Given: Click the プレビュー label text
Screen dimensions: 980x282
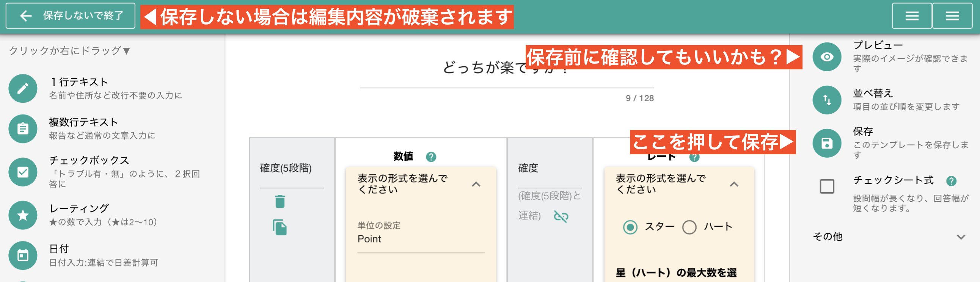Looking at the screenshot, I should [x=878, y=45].
